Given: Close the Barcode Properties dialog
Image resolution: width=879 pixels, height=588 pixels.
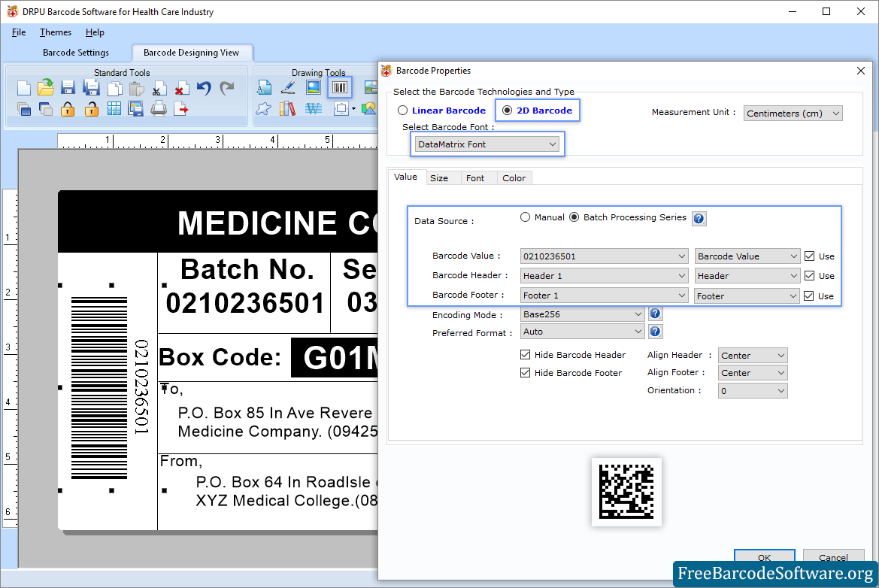Looking at the screenshot, I should (x=860, y=71).
